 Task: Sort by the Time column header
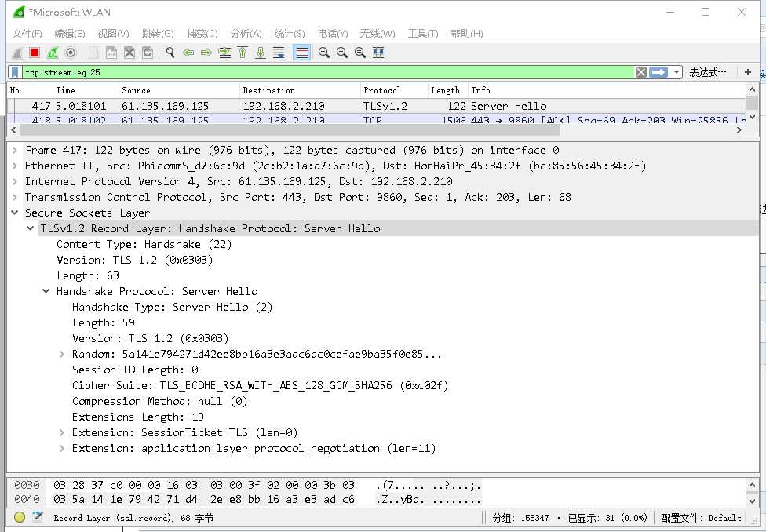tap(86, 90)
